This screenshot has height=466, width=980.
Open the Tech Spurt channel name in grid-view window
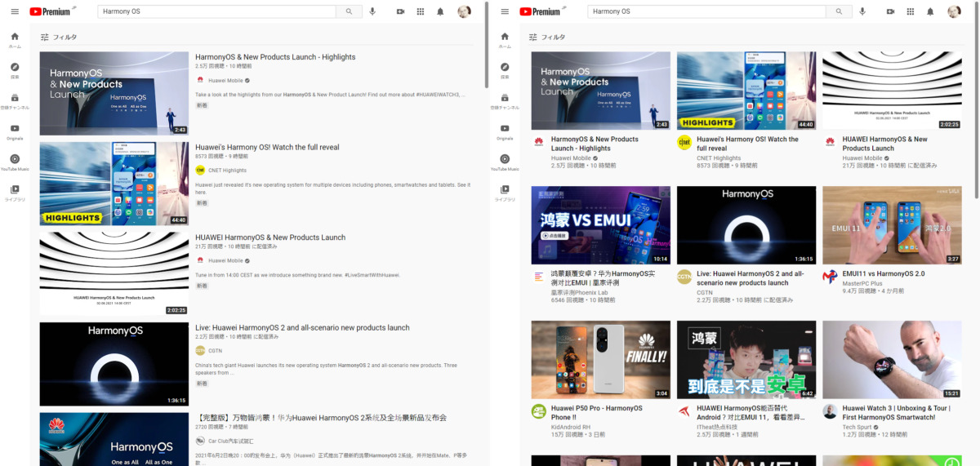(857, 427)
